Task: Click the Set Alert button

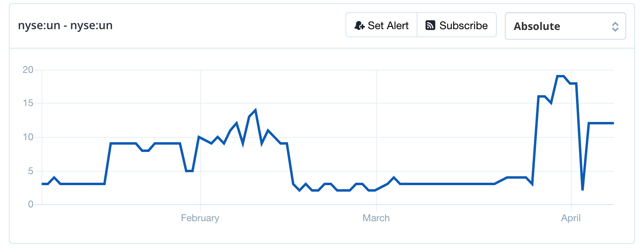Action: pyautogui.click(x=381, y=25)
